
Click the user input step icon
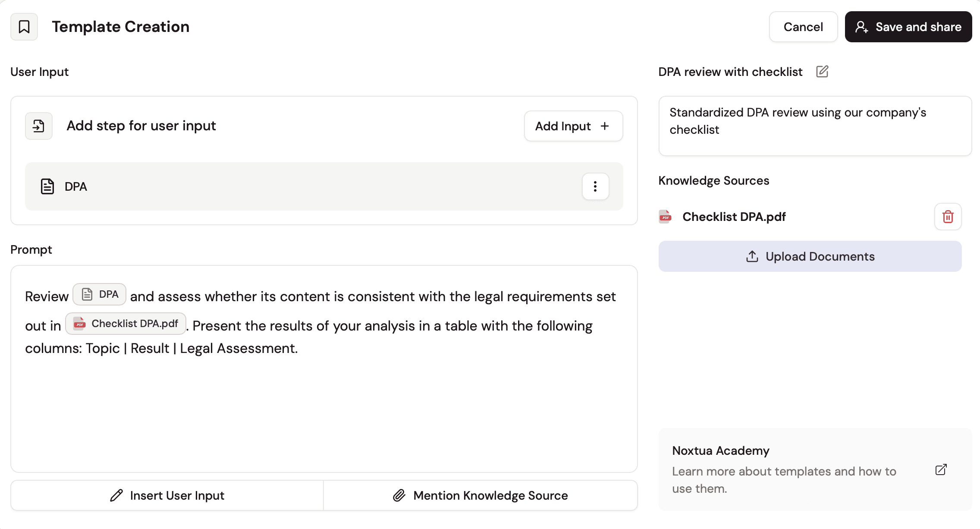pyautogui.click(x=39, y=126)
